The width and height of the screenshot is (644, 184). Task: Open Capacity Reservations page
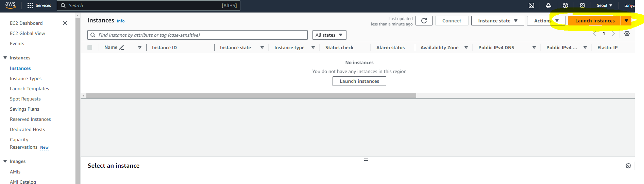[23, 143]
